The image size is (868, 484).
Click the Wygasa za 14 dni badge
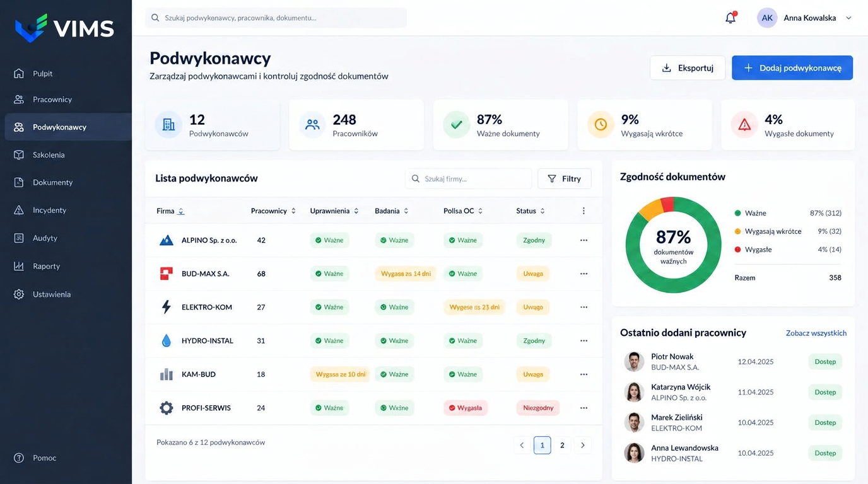(405, 274)
